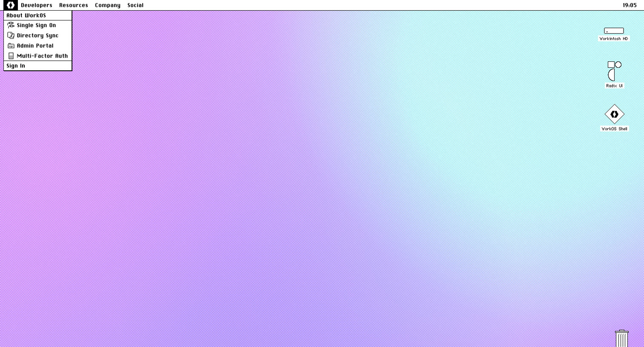Click the WorkOS Shell label
Image resolution: width=644 pixels, height=347 pixels.
tap(614, 129)
